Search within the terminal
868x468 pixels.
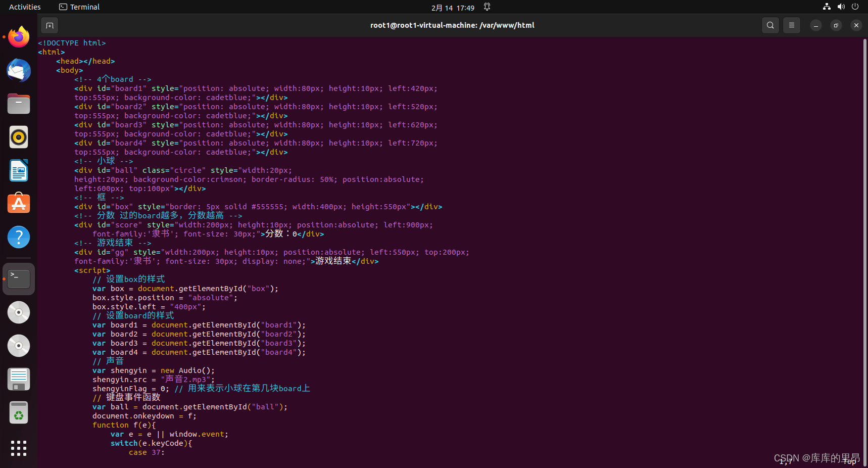(770, 25)
